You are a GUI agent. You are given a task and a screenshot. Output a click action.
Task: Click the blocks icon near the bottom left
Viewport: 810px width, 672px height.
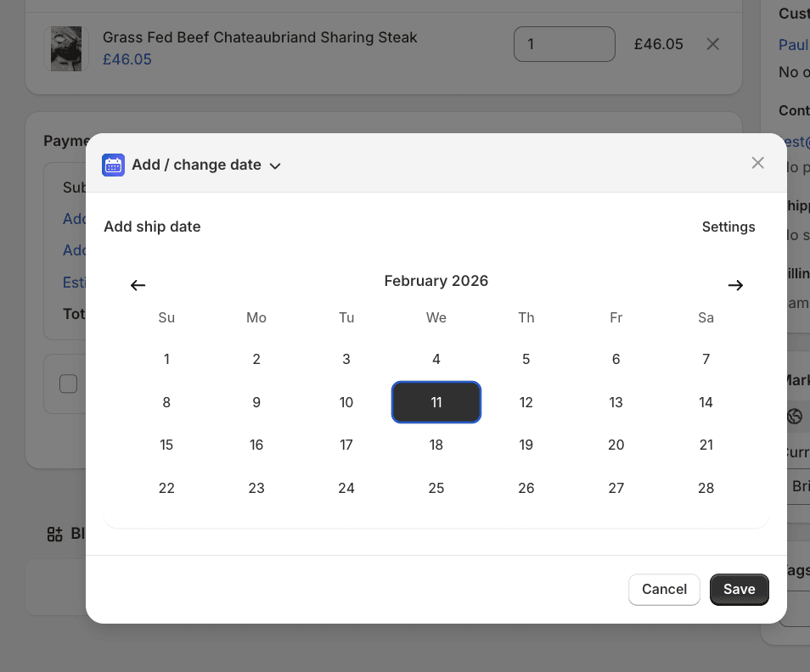(54, 535)
